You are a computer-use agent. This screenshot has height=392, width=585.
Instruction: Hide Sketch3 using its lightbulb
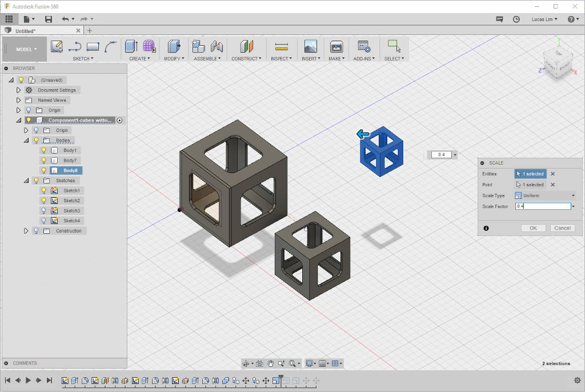(43, 211)
